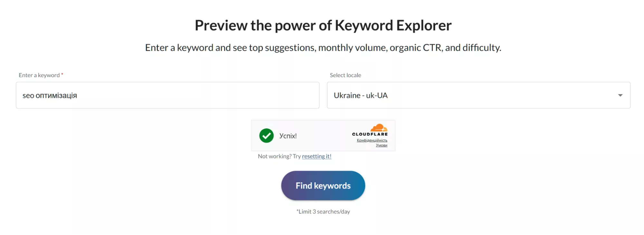Click the CLOUDFLARE wordmark text
The width and height of the screenshot is (644, 235).
point(370,134)
